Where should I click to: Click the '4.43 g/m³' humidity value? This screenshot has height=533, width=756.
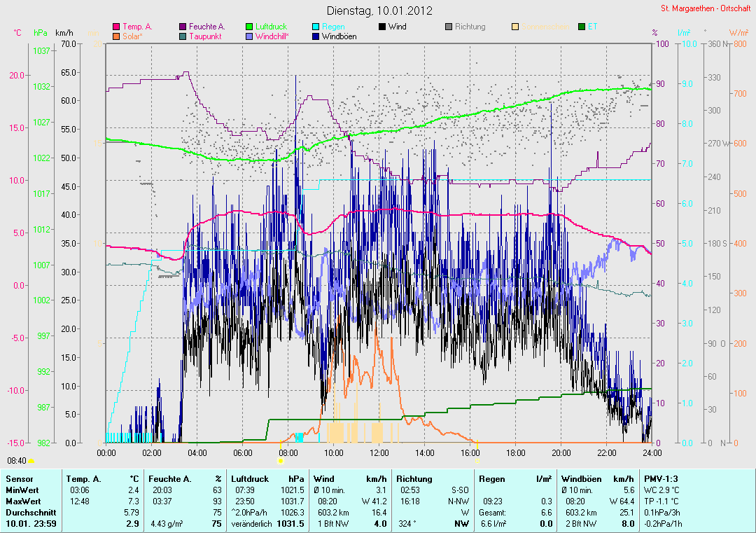(x=167, y=524)
